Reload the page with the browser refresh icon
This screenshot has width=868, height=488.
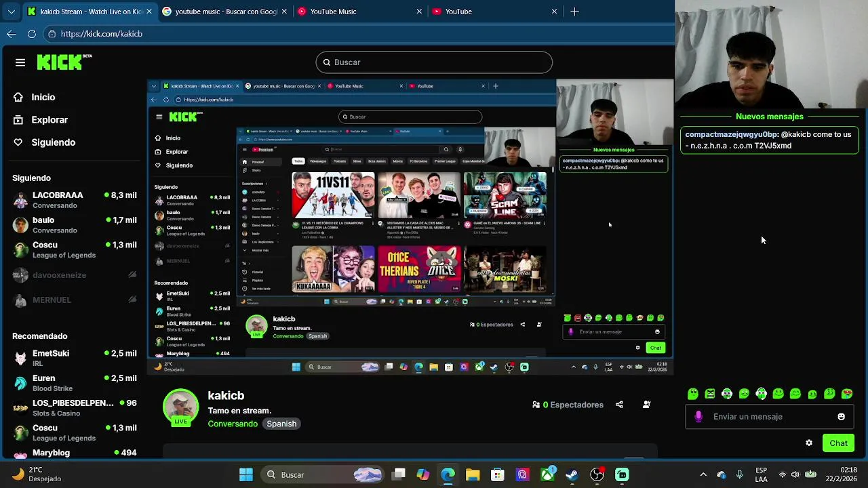coord(32,33)
